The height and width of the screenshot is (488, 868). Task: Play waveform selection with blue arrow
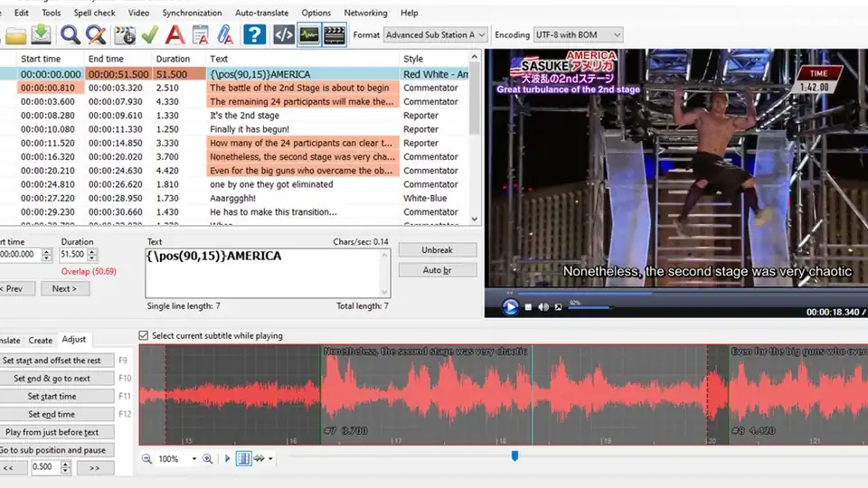[x=227, y=459]
